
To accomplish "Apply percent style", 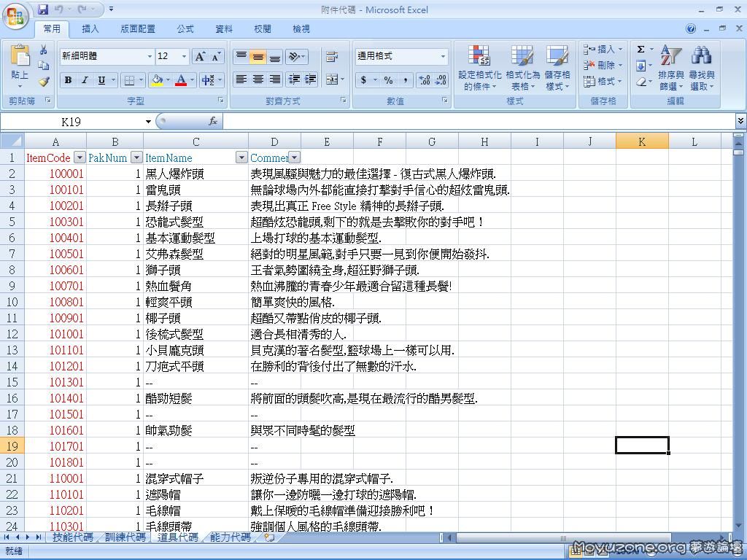I will [x=388, y=80].
